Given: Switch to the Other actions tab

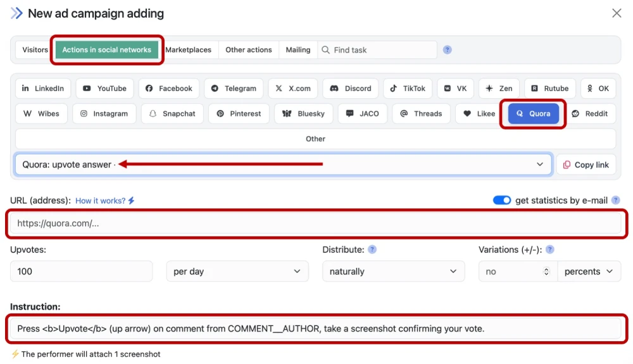Looking at the screenshot, I should [249, 49].
